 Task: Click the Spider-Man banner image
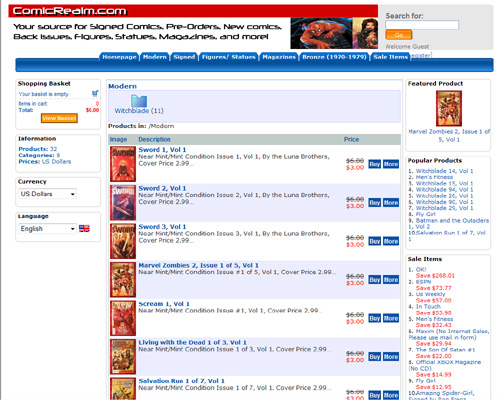click(x=321, y=33)
